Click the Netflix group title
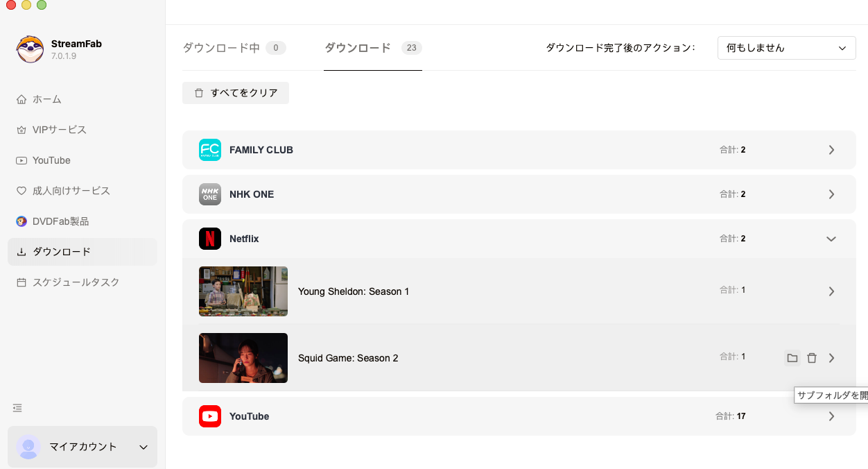Image resolution: width=868 pixels, height=469 pixels. 244,239
